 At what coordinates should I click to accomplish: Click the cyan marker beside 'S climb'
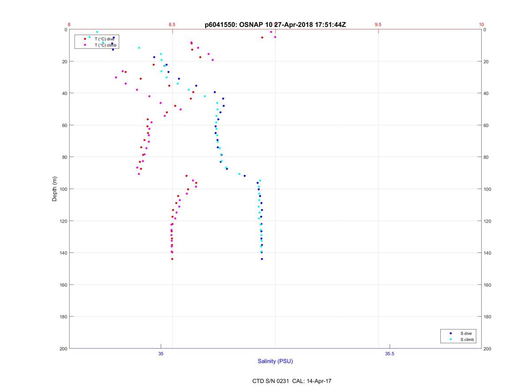click(450, 340)
